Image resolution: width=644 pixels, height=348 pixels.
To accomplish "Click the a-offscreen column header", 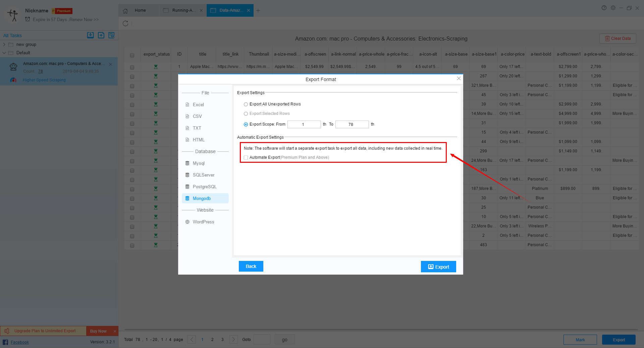I will (x=315, y=54).
